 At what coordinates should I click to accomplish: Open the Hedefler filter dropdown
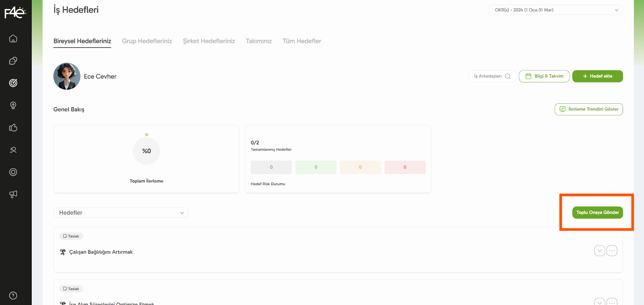pyautogui.click(x=121, y=213)
